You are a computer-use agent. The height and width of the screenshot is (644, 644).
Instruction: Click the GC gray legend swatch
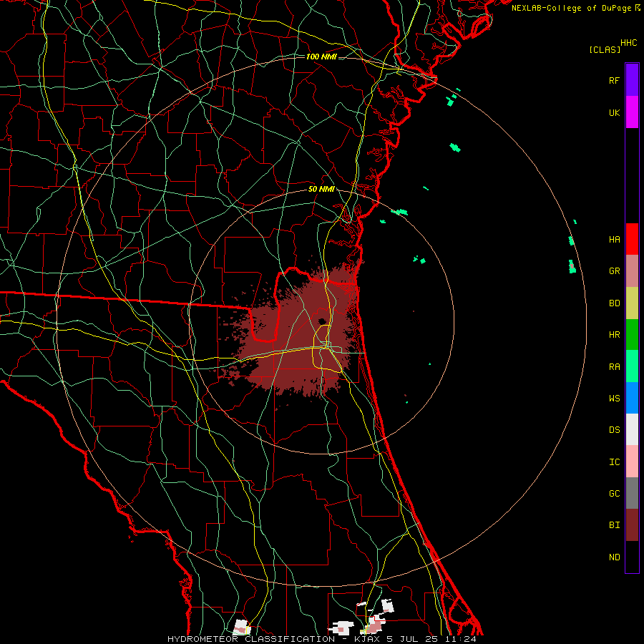632,493
